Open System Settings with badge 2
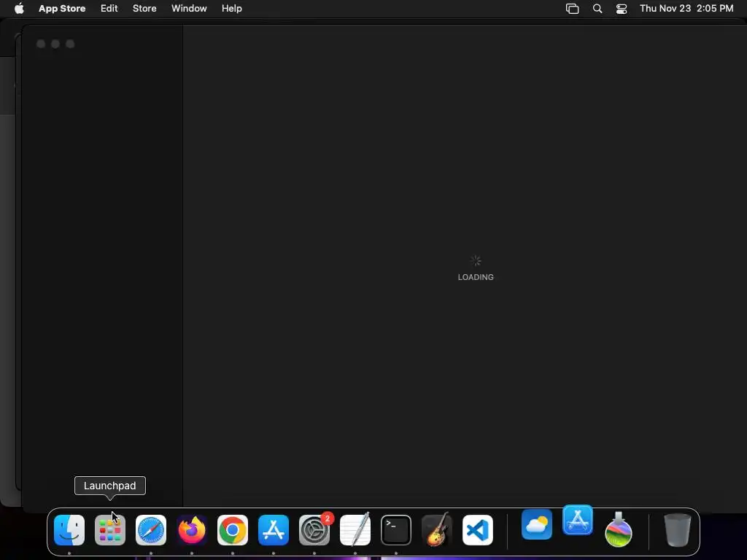 coord(314,530)
